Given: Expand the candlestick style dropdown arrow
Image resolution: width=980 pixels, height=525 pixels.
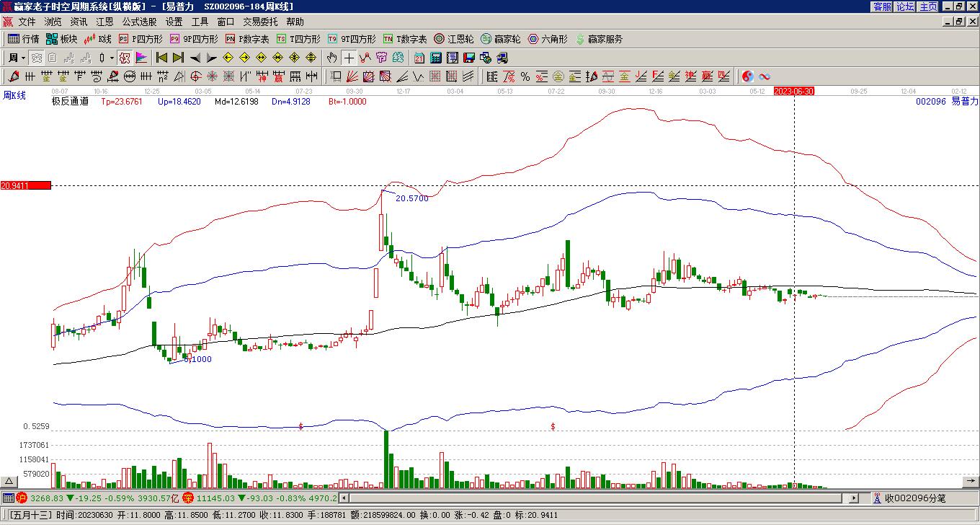Looking at the screenshot, I should coord(112,58).
